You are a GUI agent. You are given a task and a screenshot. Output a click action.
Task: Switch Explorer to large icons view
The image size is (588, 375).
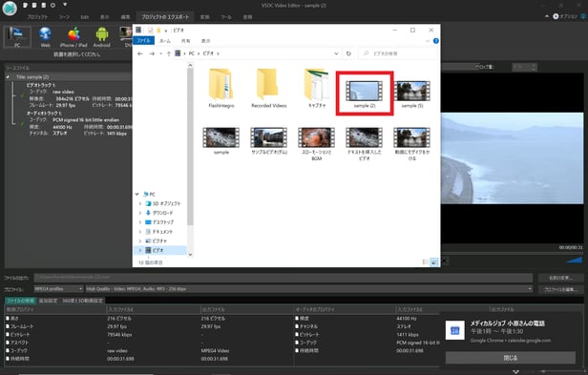click(434, 262)
